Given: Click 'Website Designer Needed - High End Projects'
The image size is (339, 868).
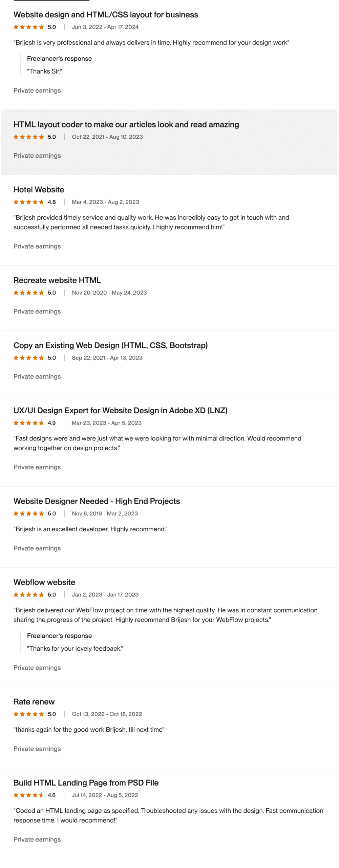Looking at the screenshot, I should coord(97,501).
